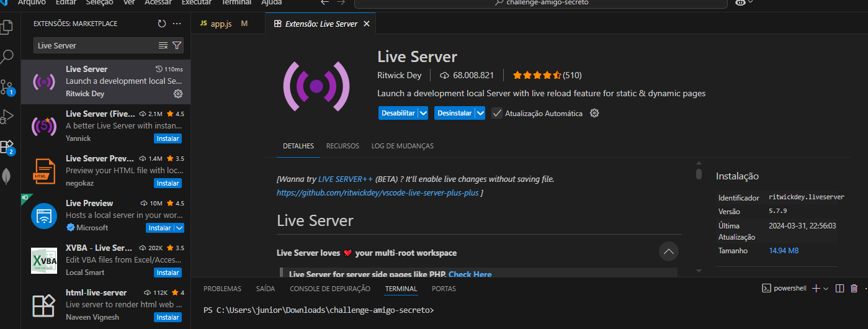Select the XVBA extension icon
Screen dimensions: 868x329
[x=44, y=260]
